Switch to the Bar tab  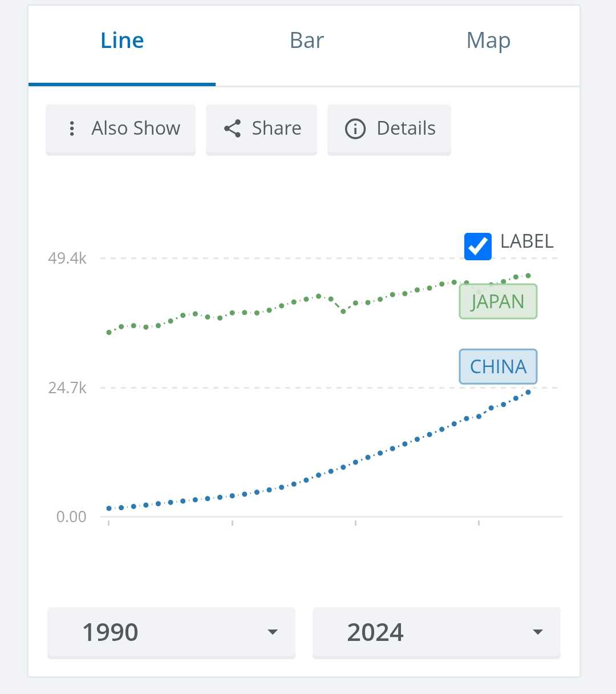[x=307, y=41]
